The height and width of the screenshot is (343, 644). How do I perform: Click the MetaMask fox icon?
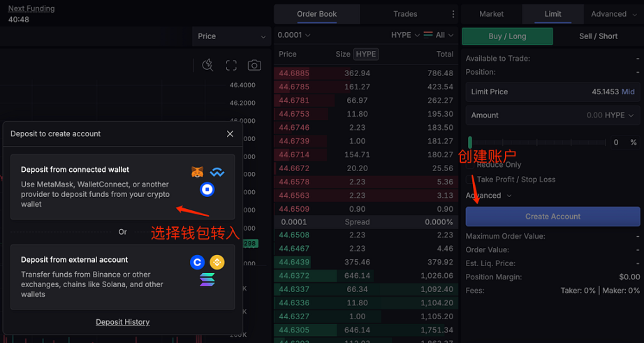click(198, 172)
